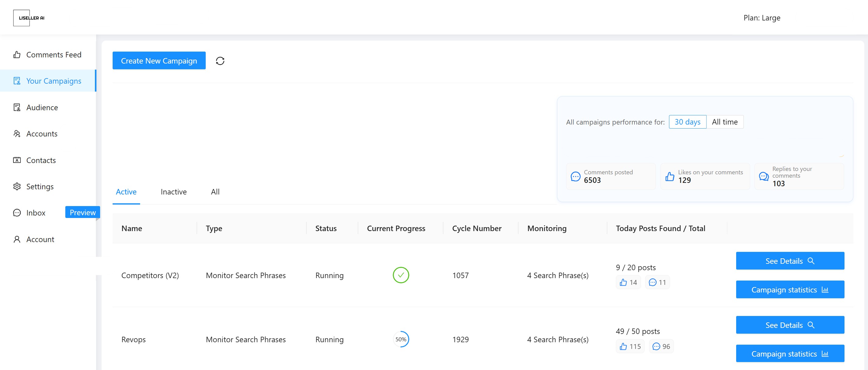Click the refresh campaigns icon
868x370 pixels.
pyautogui.click(x=220, y=61)
